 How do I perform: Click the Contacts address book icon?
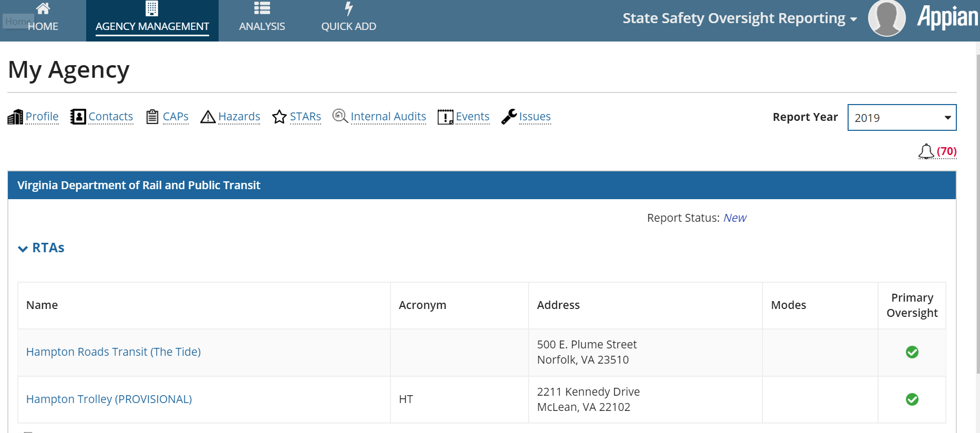78,117
